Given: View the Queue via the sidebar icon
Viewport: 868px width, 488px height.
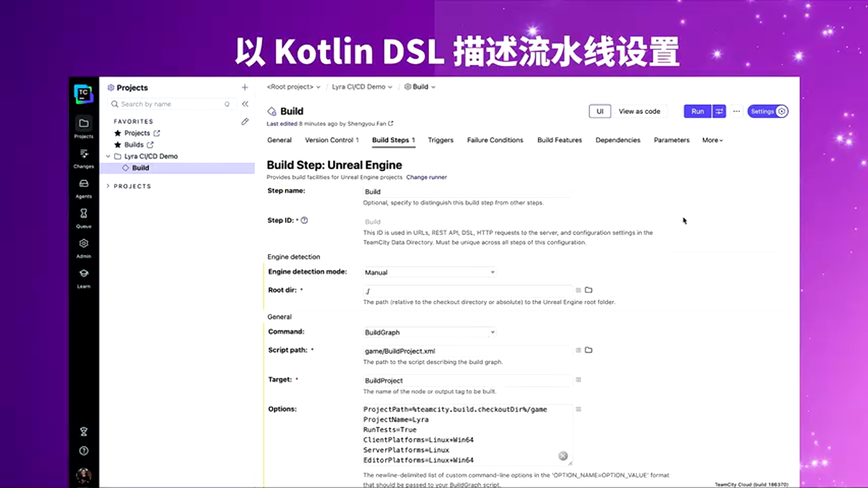Looking at the screenshot, I should (x=83, y=217).
